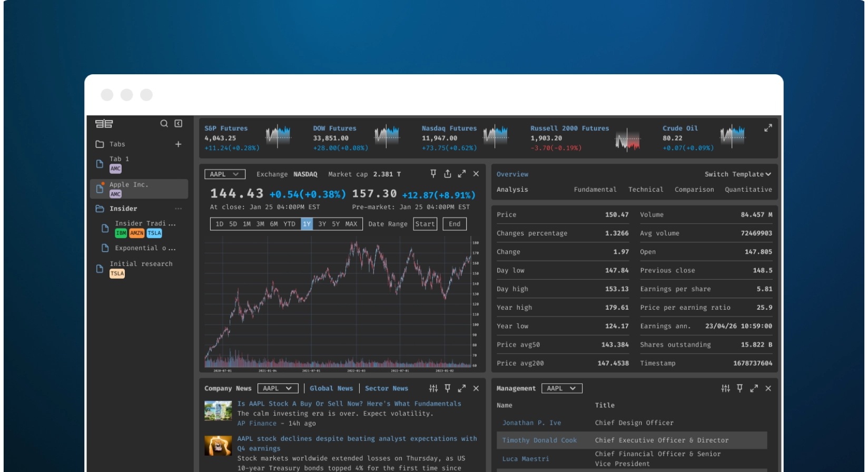
Task: Click Timothy Donald Cook name link
Action: tap(539, 440)
